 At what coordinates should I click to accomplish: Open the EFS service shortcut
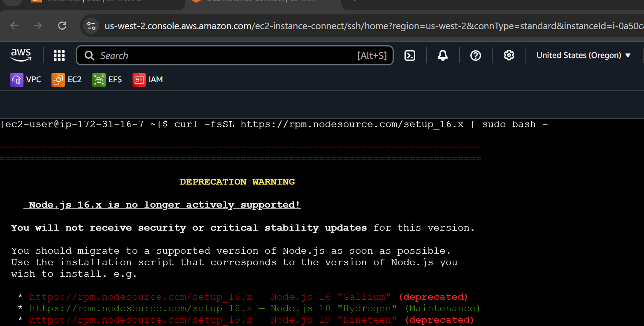(107, 80)
